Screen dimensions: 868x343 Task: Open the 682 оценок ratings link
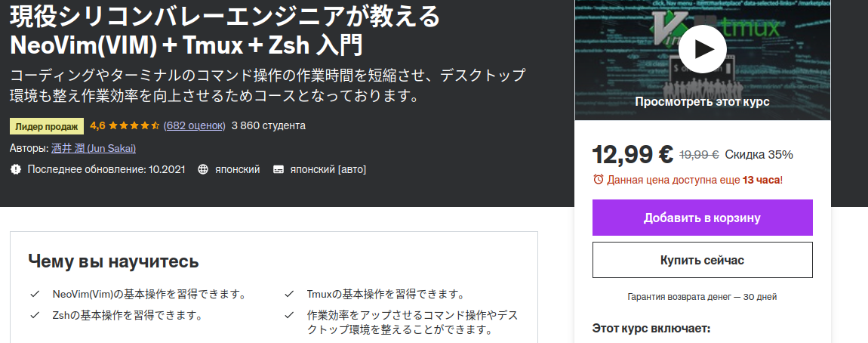click(194, 125)
